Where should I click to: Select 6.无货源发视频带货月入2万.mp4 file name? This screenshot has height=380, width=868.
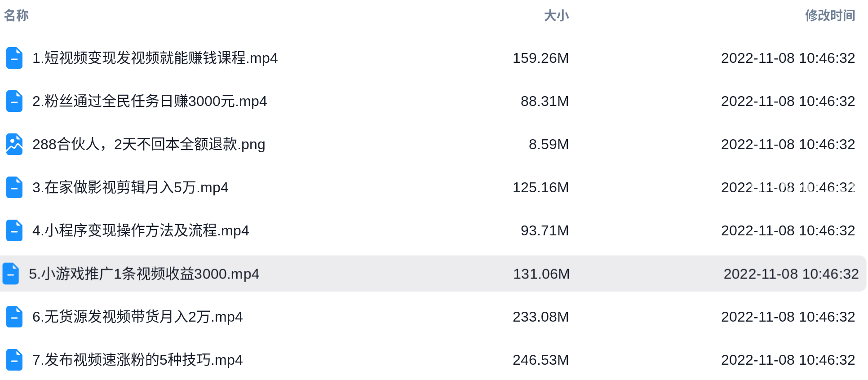[137, 317]
